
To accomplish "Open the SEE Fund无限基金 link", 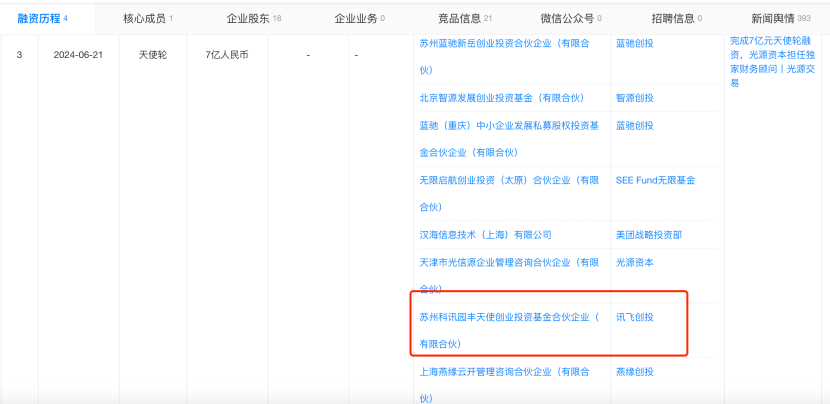I will (655, 180).
